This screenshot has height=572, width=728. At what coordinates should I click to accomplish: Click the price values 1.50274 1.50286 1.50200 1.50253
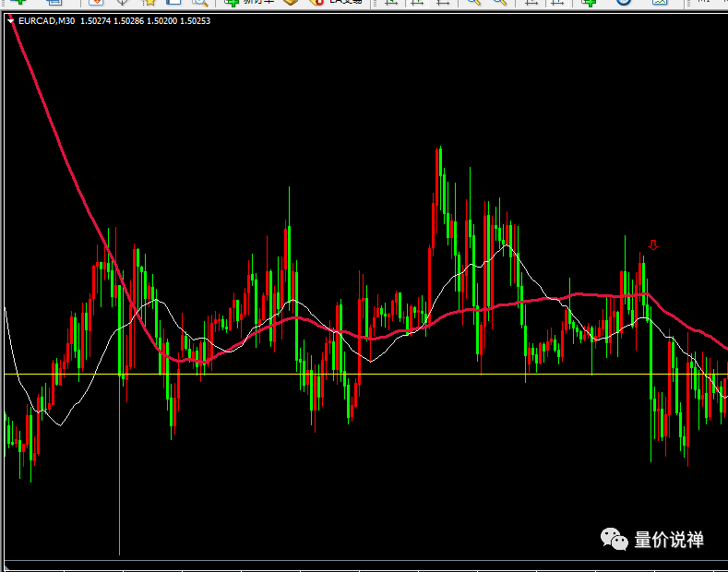click(145, 21)
